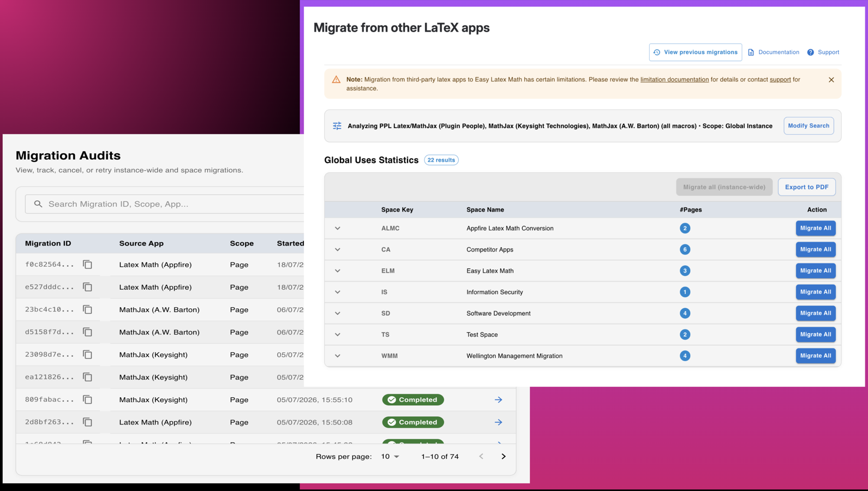The height and width of the screenshot is (491, 868).
Task: Click the support link in the note
Action: (x=780, y=80)
